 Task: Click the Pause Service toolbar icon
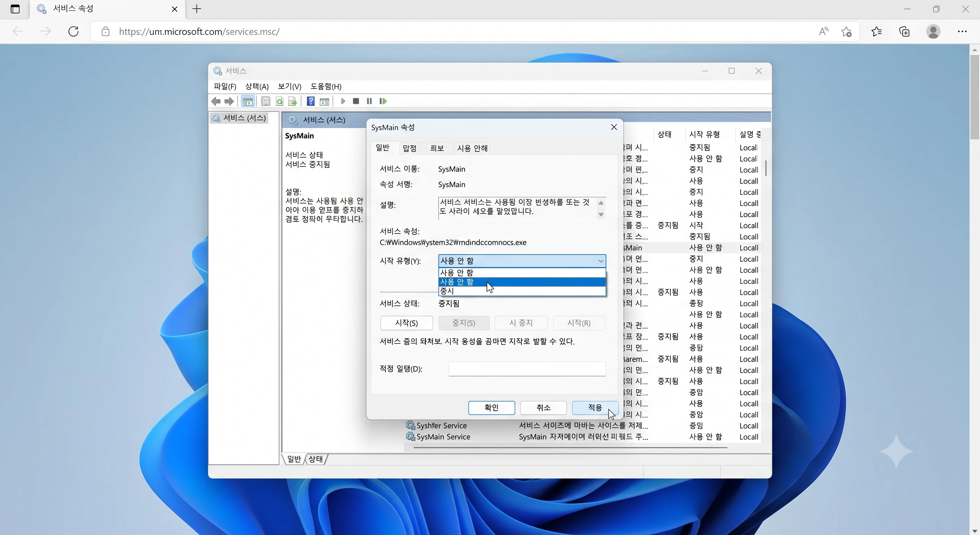[x=369, y=101]
